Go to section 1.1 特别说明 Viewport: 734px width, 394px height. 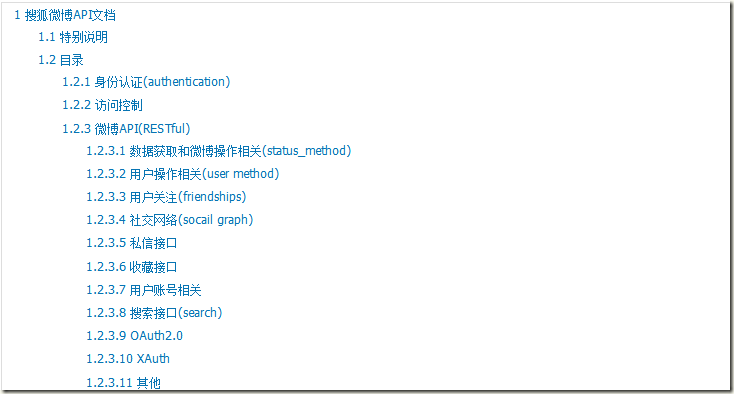pos(73,37)
